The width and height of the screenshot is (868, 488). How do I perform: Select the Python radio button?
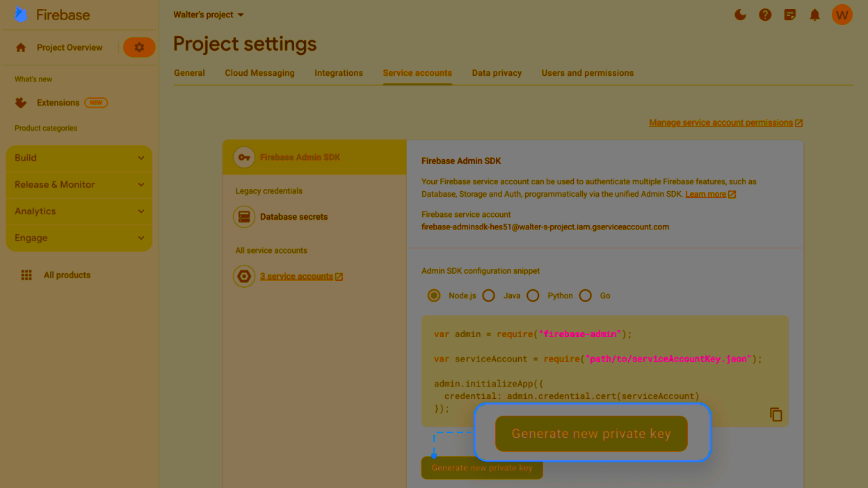point(533,295)
